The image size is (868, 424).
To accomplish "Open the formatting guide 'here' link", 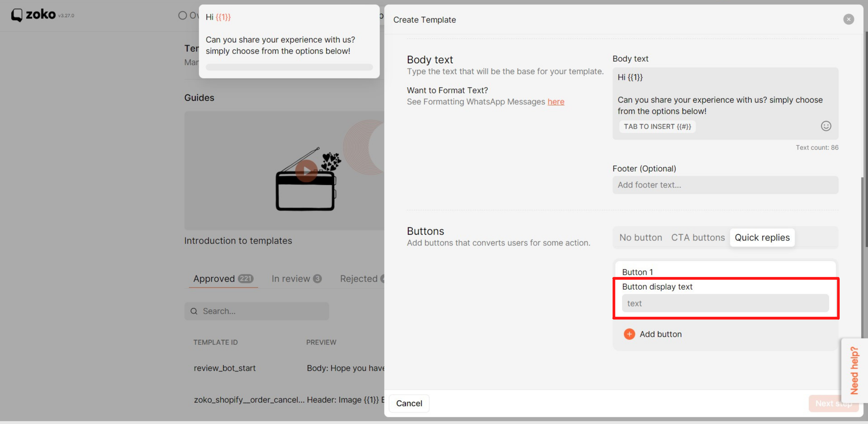I will [556, 101].
